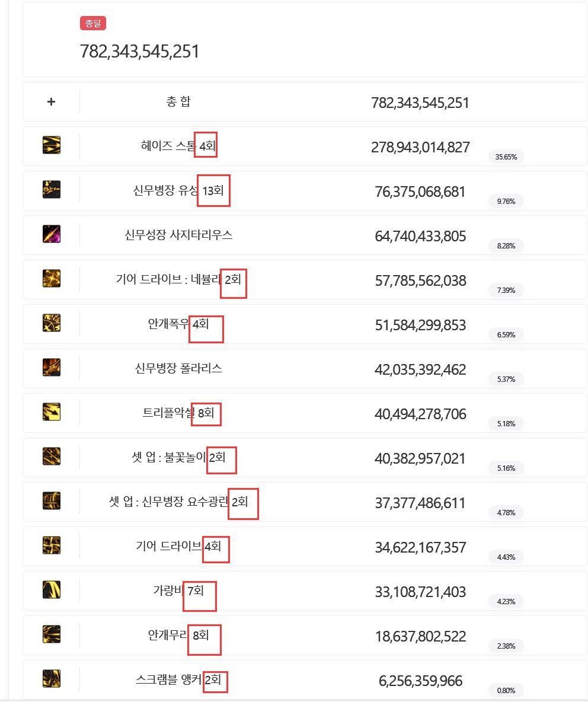The image size is (588, 702).
Task: Click the 신무병장 유성 skill icon
Action: (52, 190)
